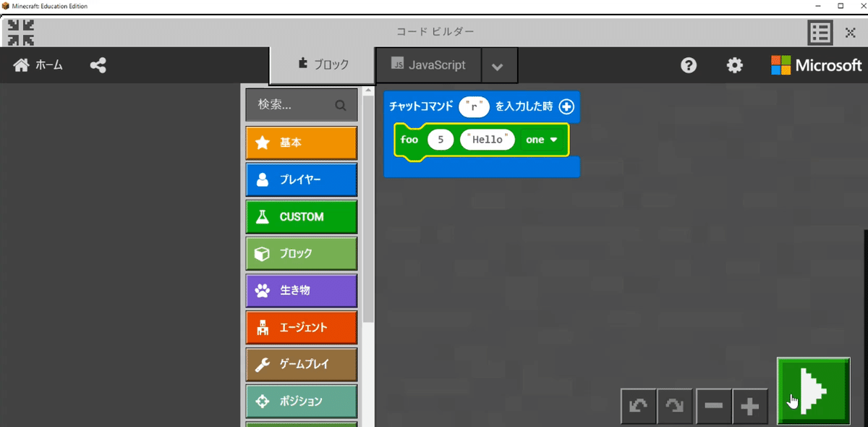
Task: Click the Minecraft Education Edition title icon
Action: point(5,6)
